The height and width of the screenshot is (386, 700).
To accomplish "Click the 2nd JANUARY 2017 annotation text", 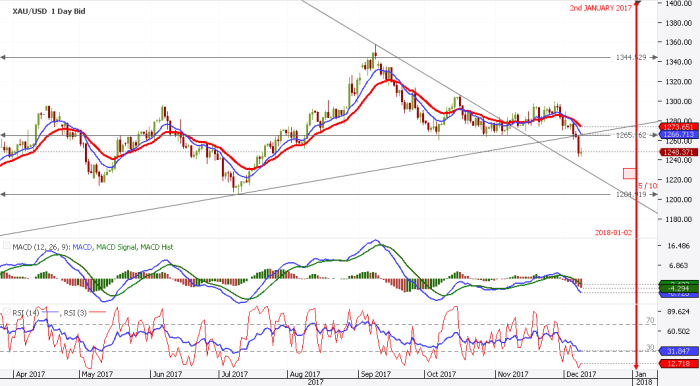I will click(x=600, y=8).
